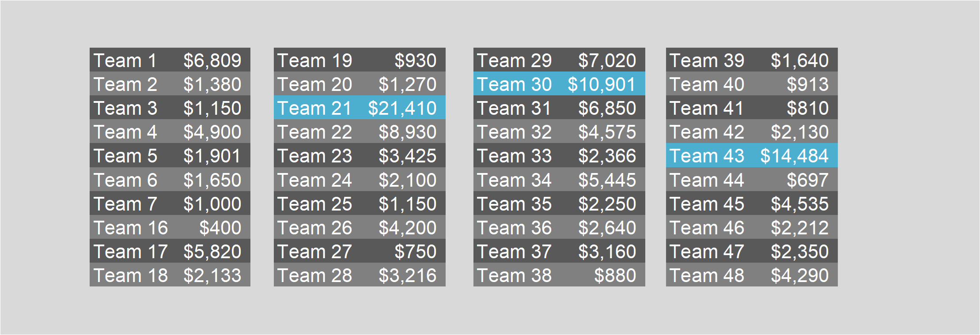Select the Team 18 row
980x335 pixels.
coord(170,275)
